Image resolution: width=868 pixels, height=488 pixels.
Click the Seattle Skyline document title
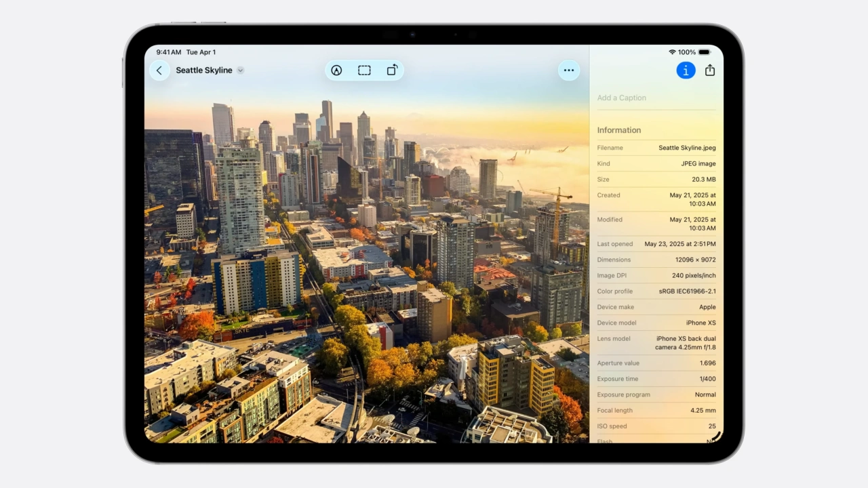click(203, 70)
